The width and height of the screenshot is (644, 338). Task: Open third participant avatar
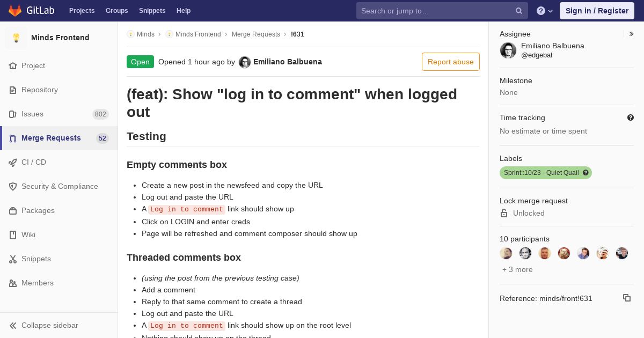click(x=545, y=253)
